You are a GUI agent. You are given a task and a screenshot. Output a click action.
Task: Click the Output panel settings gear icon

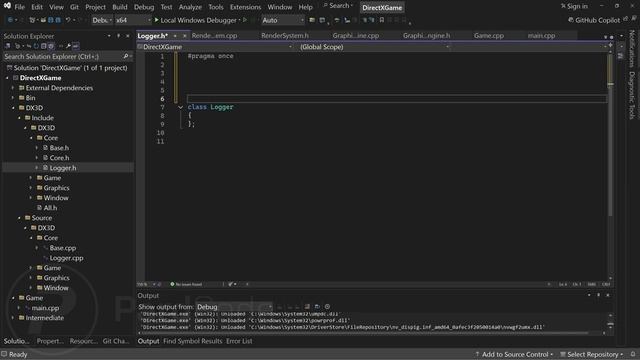(x=327, y=307)
